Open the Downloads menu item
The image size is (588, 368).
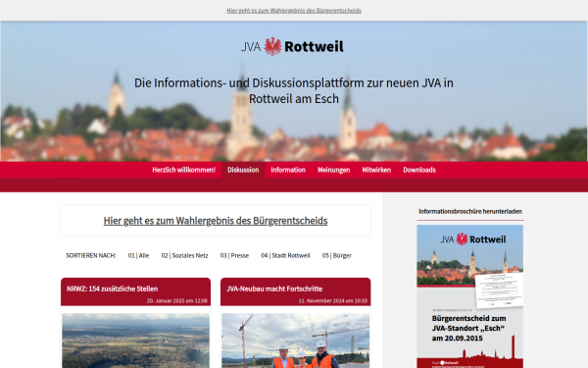[x=419, y=170]
